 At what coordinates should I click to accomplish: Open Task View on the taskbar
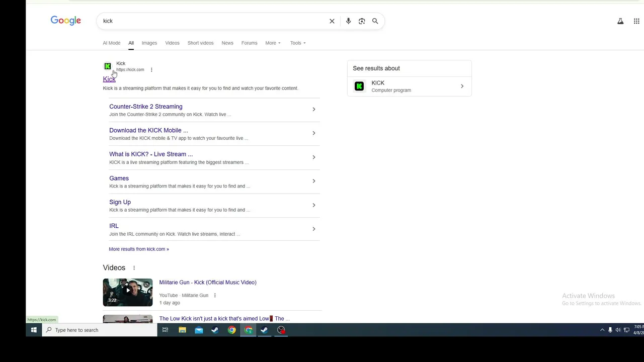(165, 330)
